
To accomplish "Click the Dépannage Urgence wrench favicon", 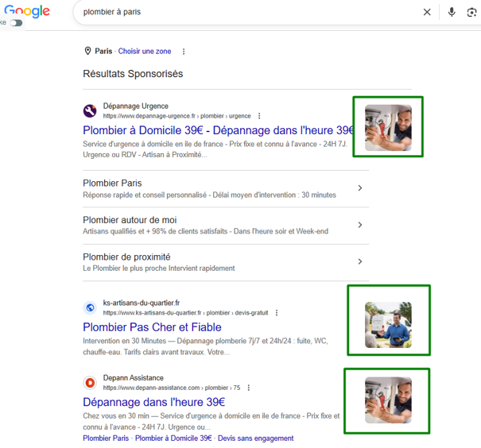I will click(90, 110).
